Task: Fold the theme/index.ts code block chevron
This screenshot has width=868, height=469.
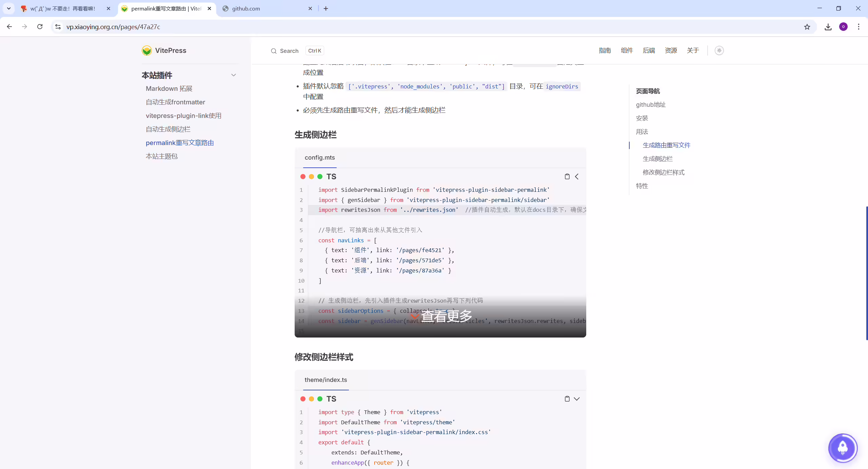Action: [x=577, y=399]
